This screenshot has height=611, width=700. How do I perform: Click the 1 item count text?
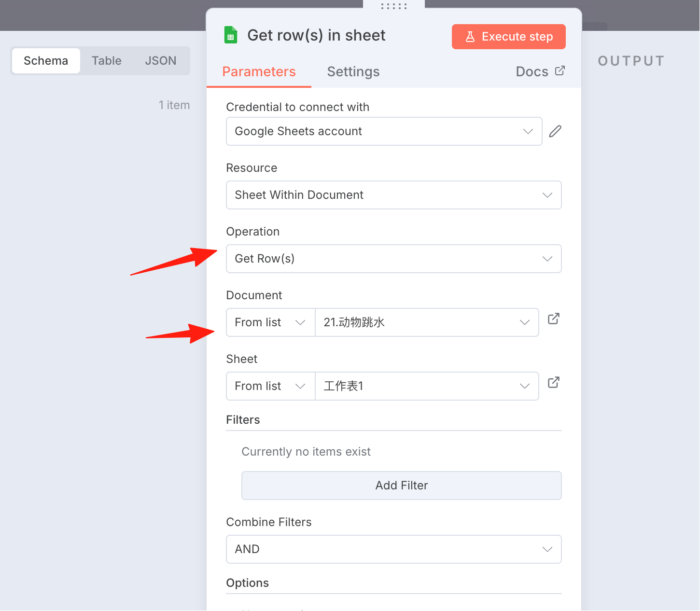click(174, 105)
